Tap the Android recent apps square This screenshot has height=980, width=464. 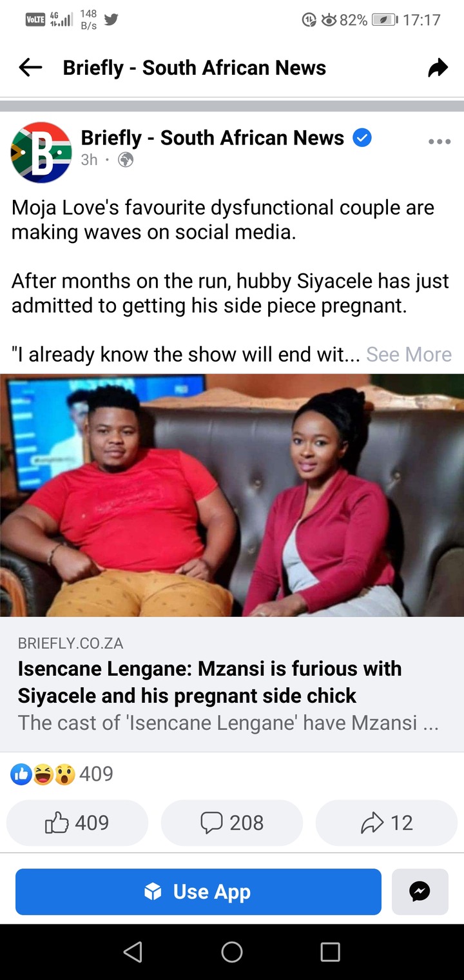click(x=330, y=952)
